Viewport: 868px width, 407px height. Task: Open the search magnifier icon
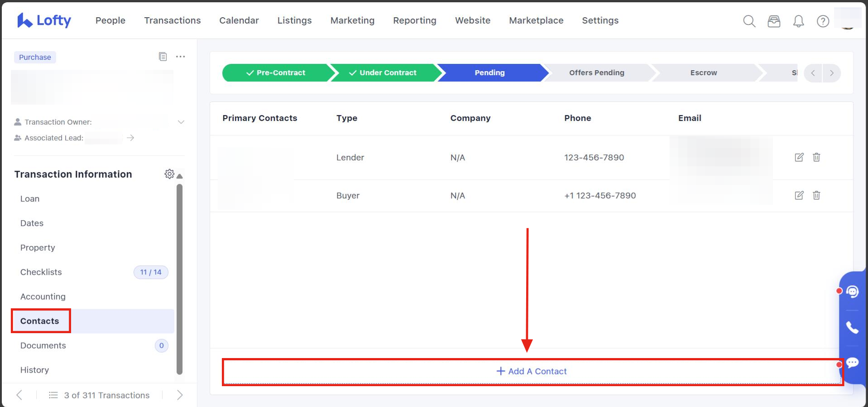pyautogui.click(x=749, y=21)
